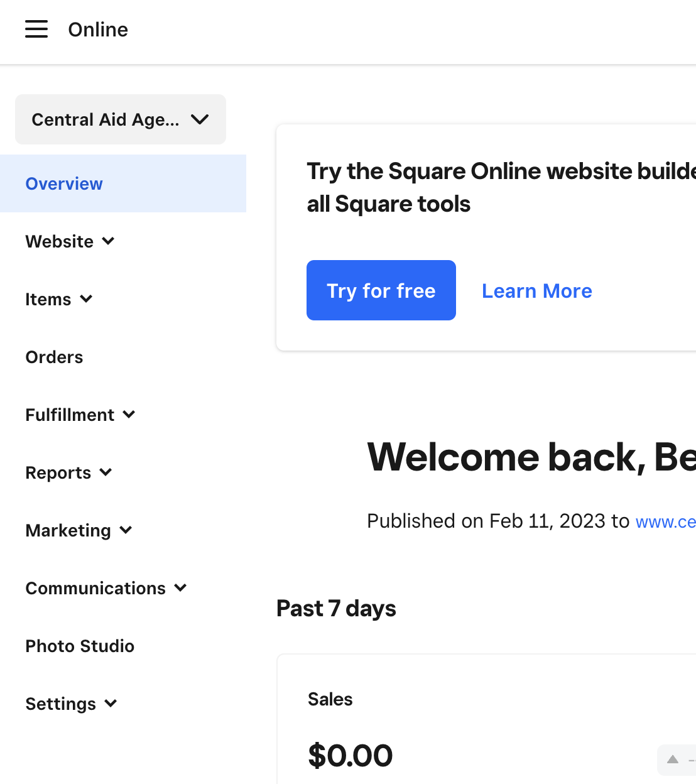Select Overview in the sidebar
Viewport: 696px width, 784px height.
tap(64, 183)
